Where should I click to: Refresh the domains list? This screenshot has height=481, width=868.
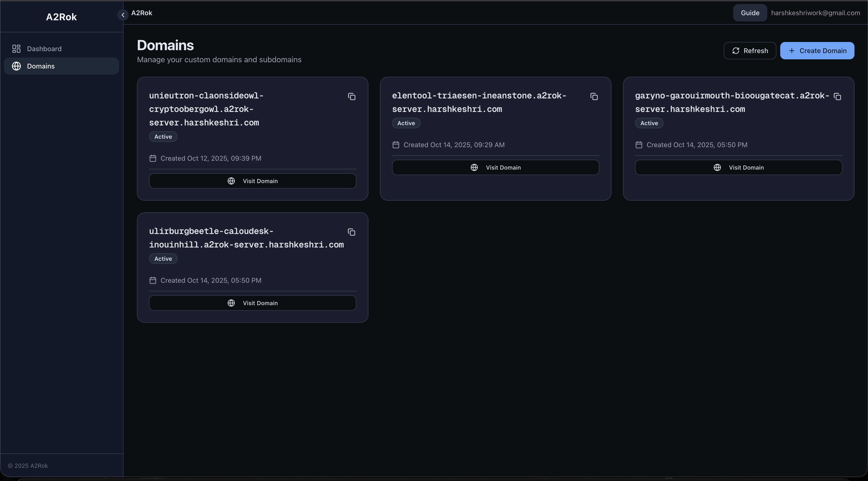pos(750,51)
